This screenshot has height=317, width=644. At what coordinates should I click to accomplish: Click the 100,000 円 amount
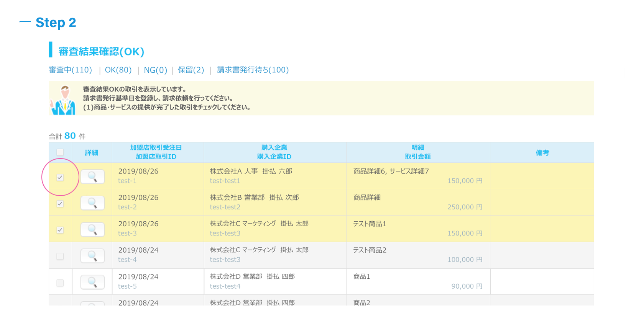[x=465, y=260]
